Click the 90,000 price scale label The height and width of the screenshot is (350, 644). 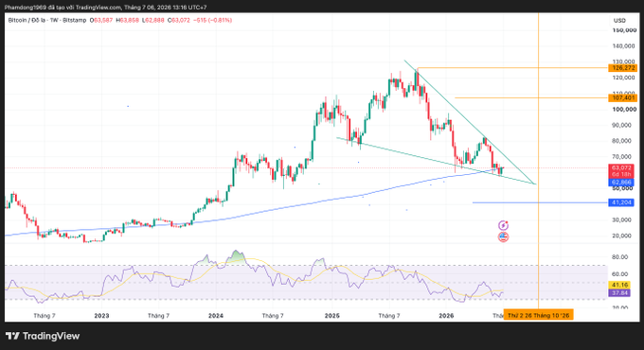621,125
